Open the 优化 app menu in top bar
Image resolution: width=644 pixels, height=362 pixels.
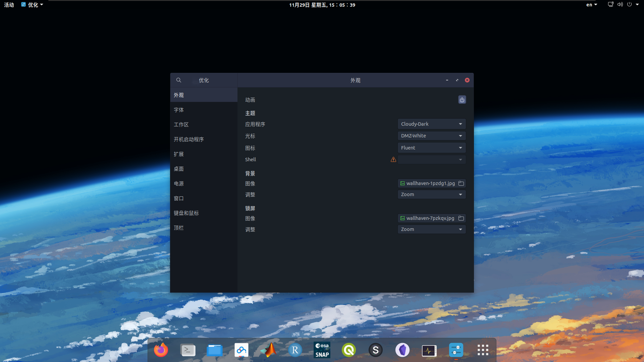coord(32,5)
